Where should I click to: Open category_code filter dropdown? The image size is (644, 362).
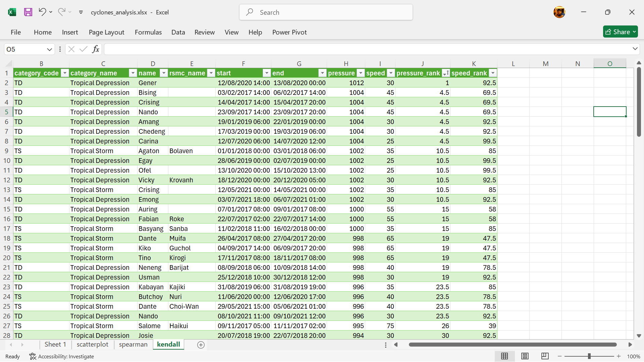(x=65, y=73)
